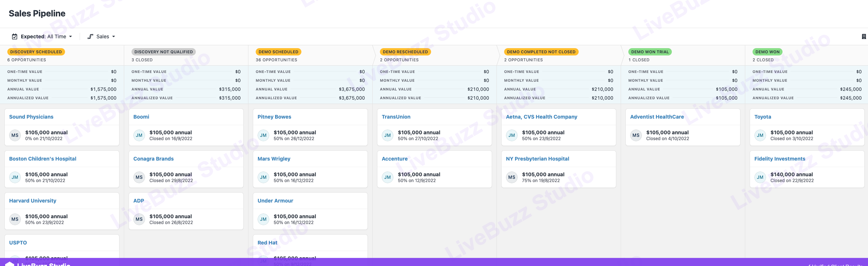Click JM avatar on Boomi card
This screenshot has width=868, height=266.
[139, 135]
